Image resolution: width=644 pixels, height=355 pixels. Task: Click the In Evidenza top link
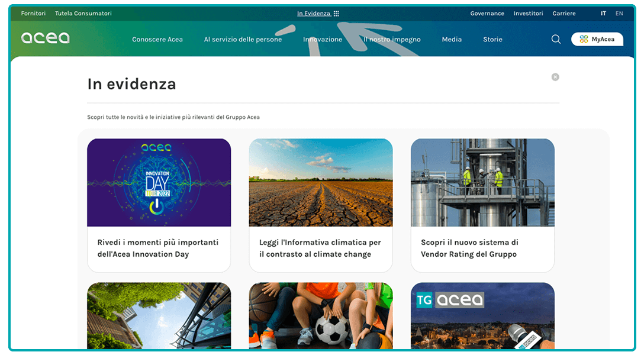(314, 14)
